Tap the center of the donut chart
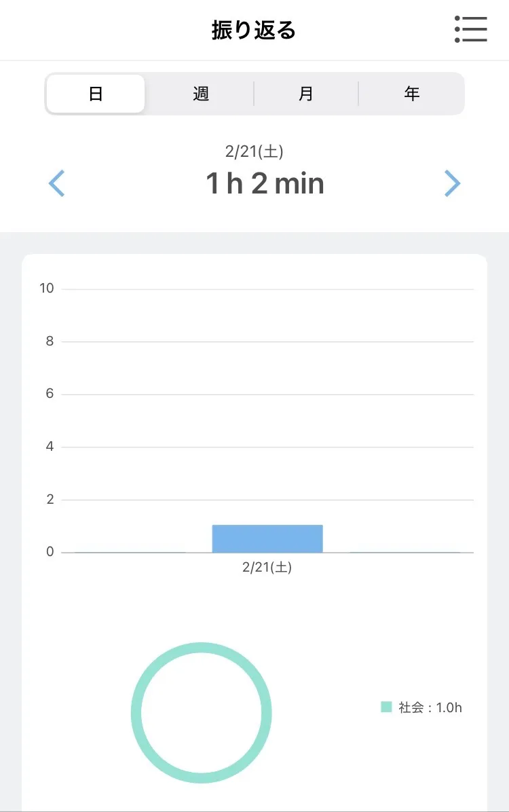 point(201,713)
